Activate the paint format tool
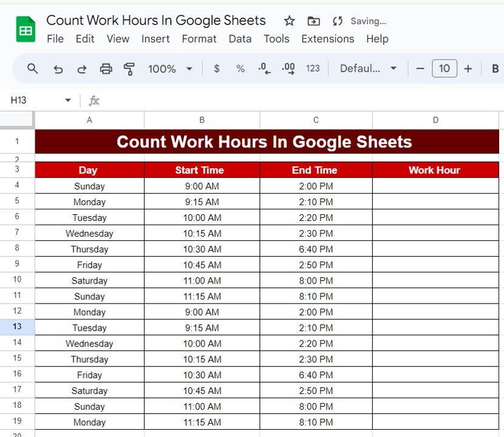Image resolution: width=504 pixels, height=437 pixels. pos(129,69)
